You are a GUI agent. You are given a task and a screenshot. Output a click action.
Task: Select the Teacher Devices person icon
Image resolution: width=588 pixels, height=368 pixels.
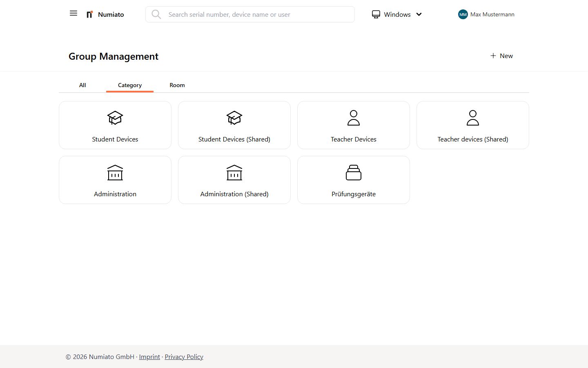pyautogui.click(x=353, y=118)
